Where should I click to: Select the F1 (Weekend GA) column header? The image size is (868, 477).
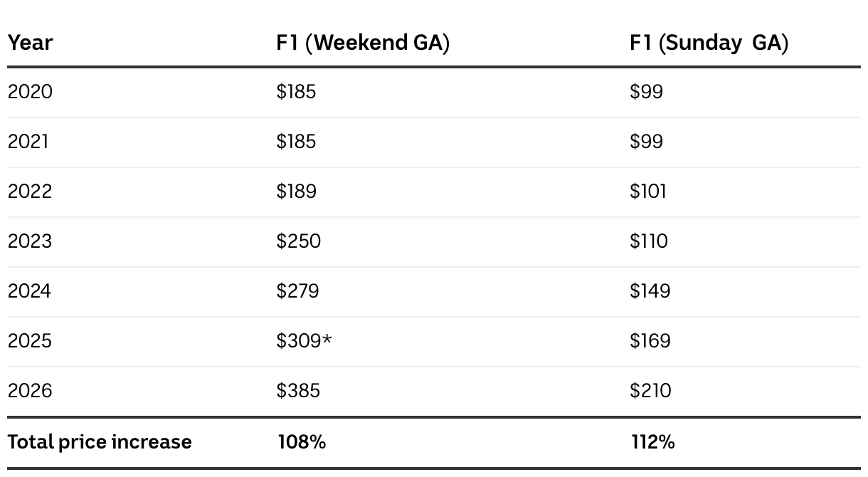pyautogui.click(x=363, y=43)
